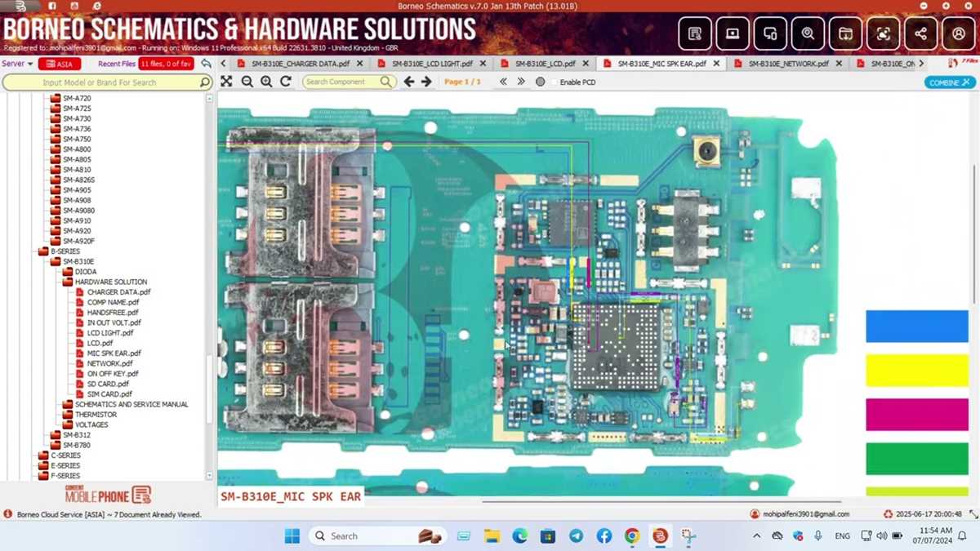
Task: Click the screen capture icon in header
Action: pos(883,34)
